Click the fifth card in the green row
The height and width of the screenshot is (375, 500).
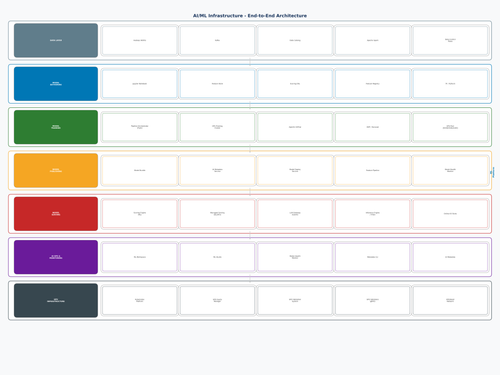[x=450, y=127]
